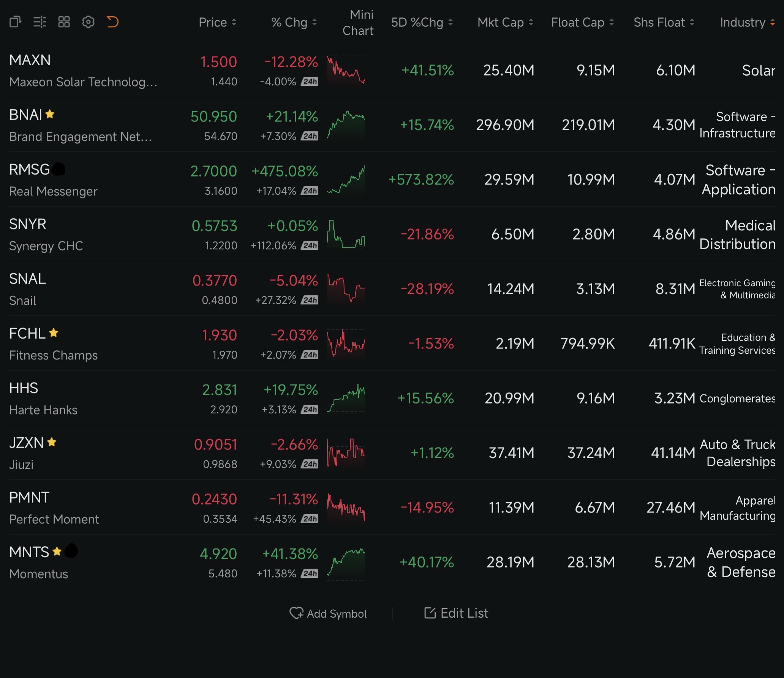
Task: Select the Snail company name
Action: [22, 301]
